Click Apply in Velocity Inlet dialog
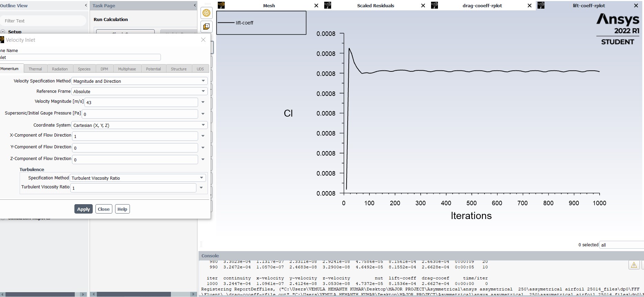644x297 pixels. tap(83, 209)
